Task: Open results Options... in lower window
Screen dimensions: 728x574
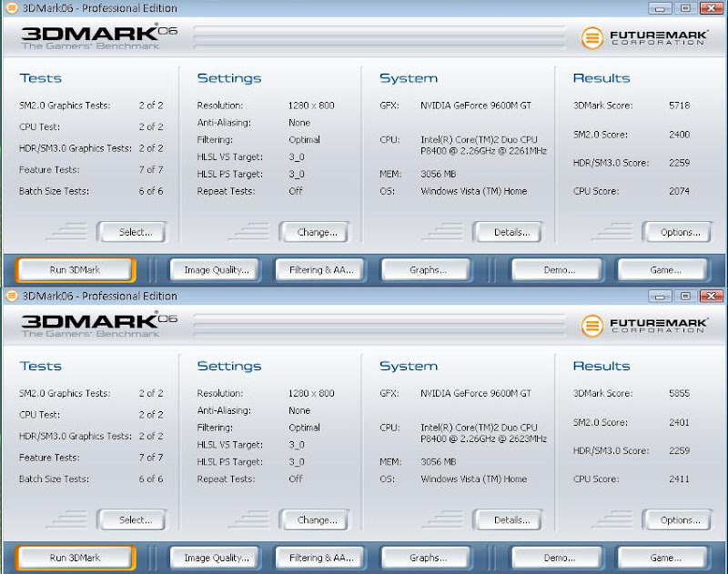Action: pos(677,519)
